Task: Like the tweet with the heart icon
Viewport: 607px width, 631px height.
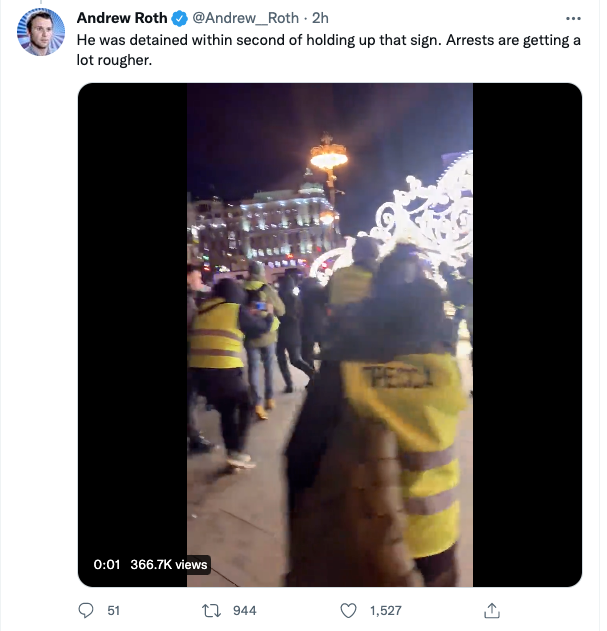Action: (x=348, y=610)
